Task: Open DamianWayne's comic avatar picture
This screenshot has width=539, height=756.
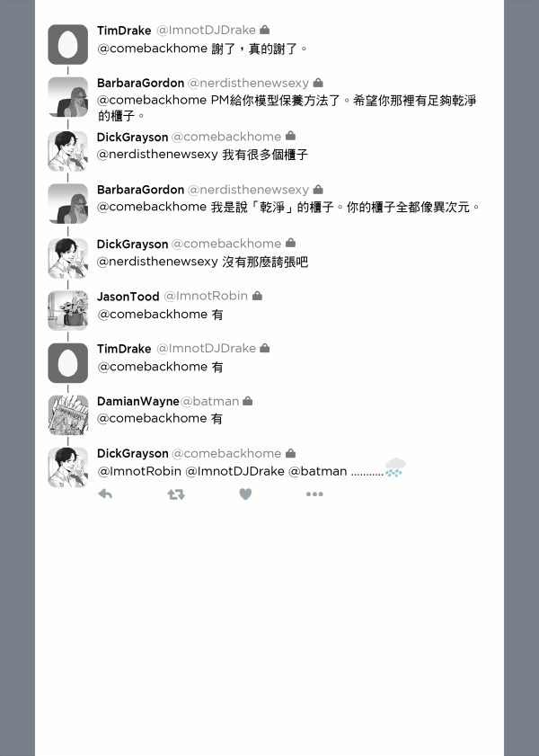Action: pyautogui.click(x=68, y=415)
